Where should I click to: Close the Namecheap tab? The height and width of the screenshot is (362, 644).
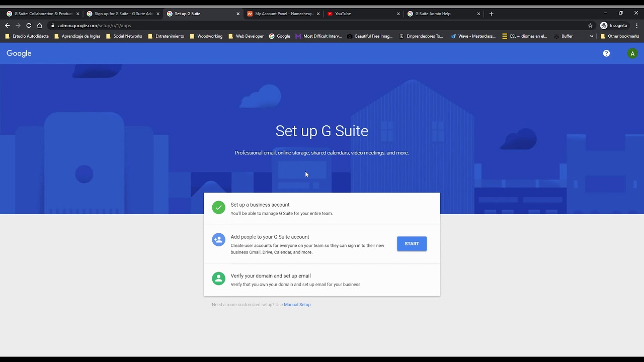[318, 14]
